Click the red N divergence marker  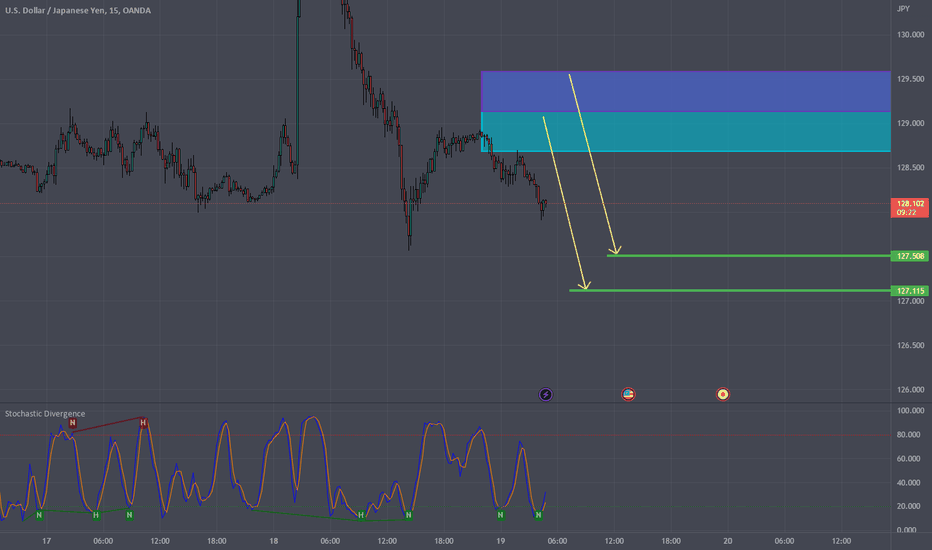(73, 423)
